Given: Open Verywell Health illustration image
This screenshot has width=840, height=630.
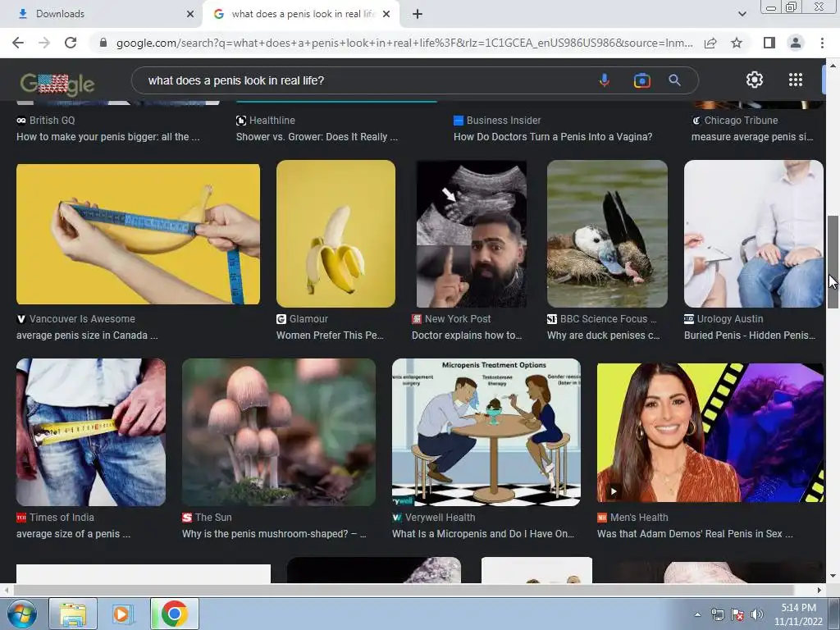Looking at the screenshot, I should click(486, 432).
